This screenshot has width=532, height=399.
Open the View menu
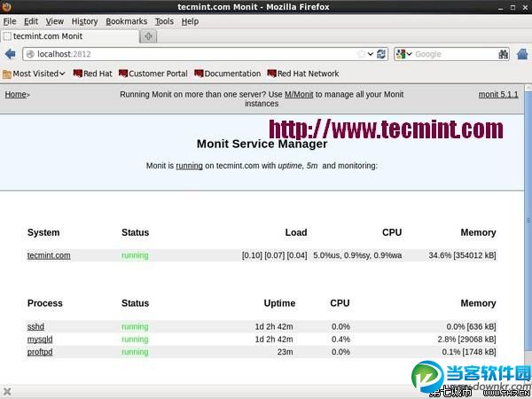tap(55, 21)
